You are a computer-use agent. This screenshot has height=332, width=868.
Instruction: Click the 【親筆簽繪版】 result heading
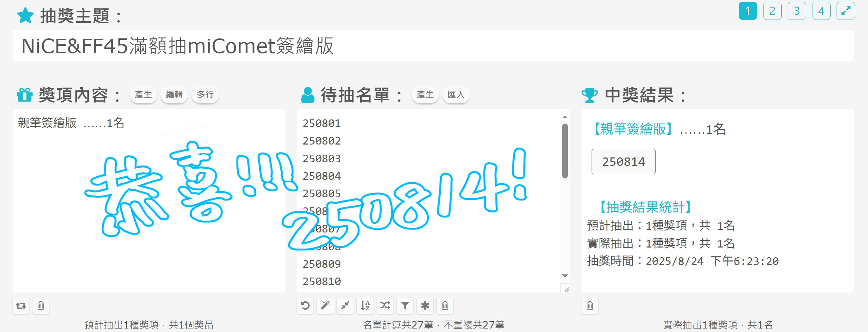coord(633,129)
